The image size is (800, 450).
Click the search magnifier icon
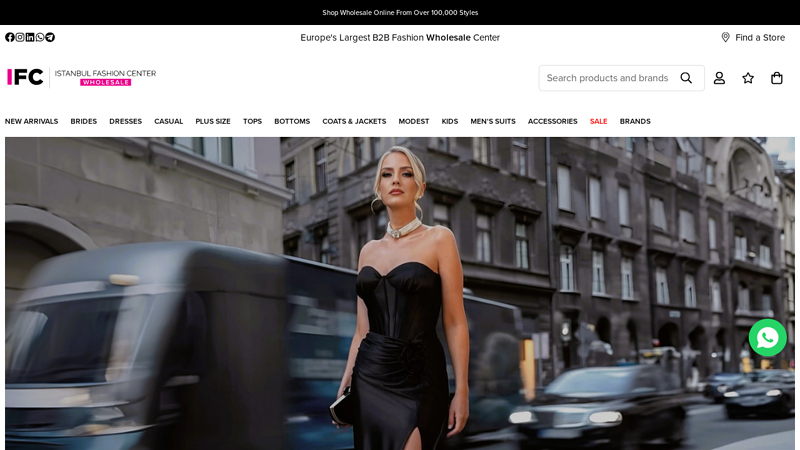pos(686,78)
